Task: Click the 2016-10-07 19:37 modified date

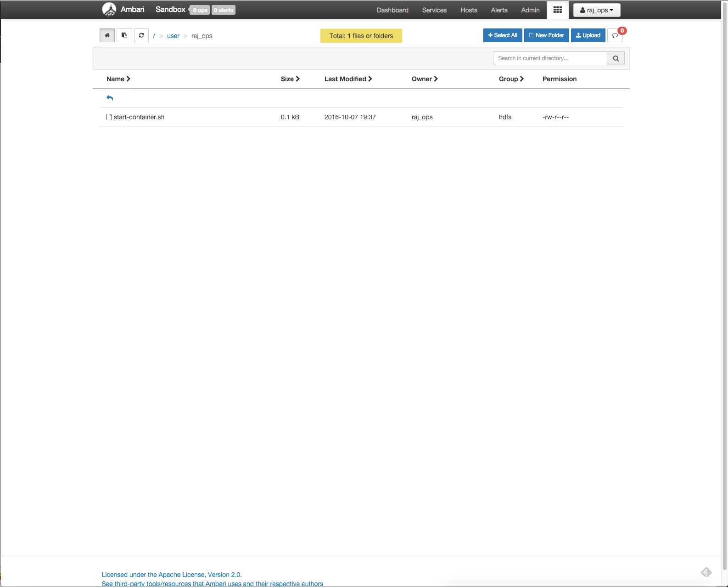Action: click(350, 117)
